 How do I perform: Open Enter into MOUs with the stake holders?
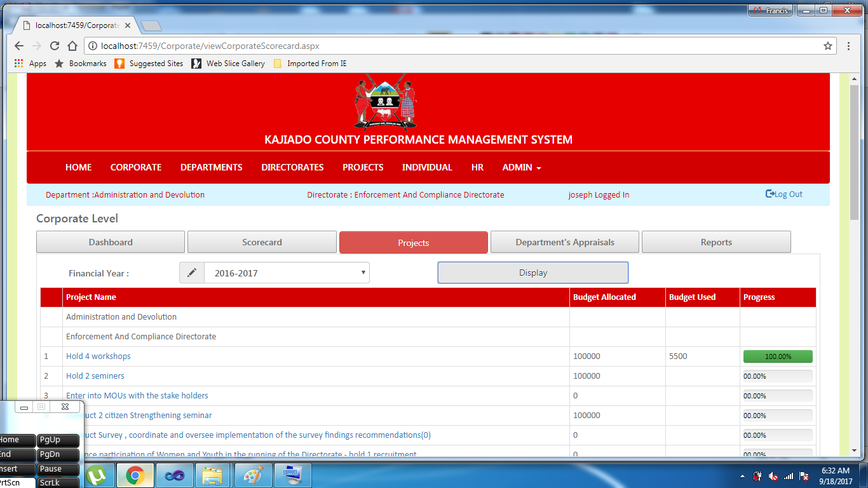[x=137, y=396]
